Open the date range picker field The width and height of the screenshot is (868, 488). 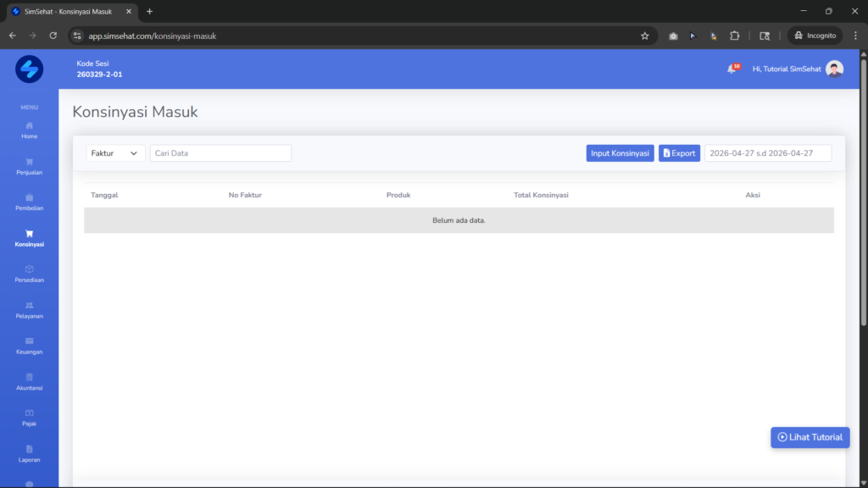[x=768, y=153]
